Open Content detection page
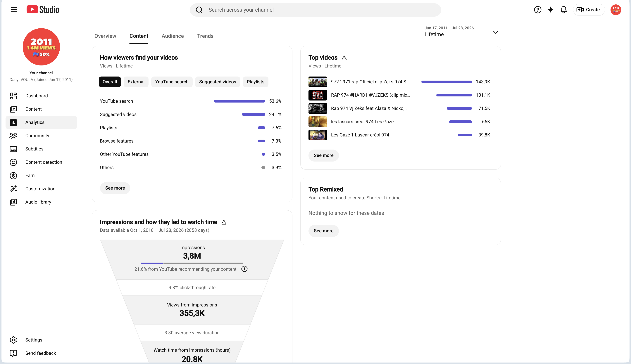This screenshot has width=631, height=364. pos(41,162)
